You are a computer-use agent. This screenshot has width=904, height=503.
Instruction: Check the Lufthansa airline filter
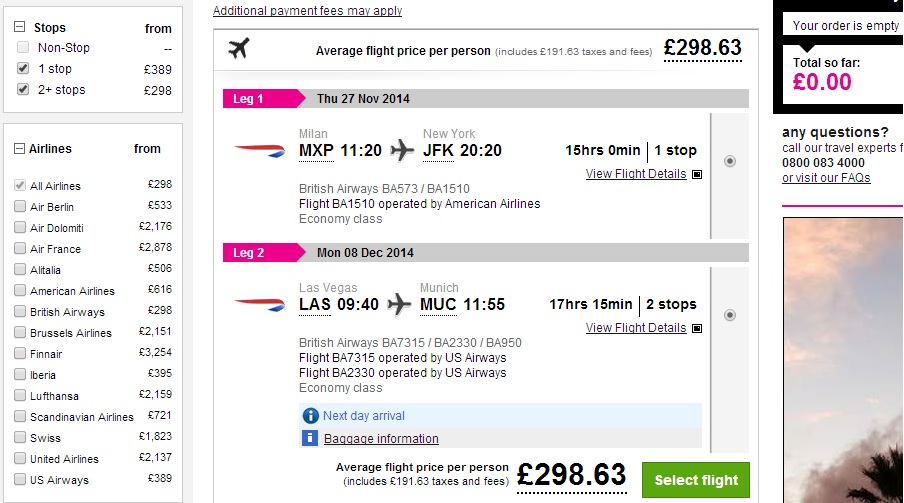tap(20, 396)
